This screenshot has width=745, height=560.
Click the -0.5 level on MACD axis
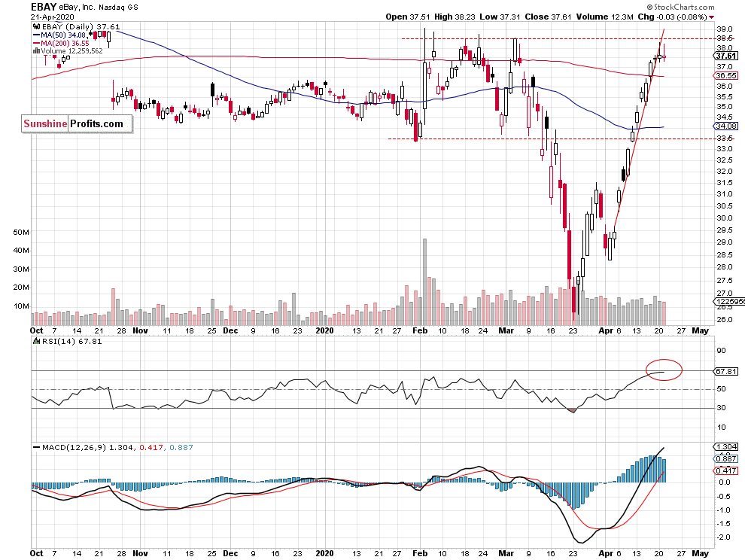(724, 496)
